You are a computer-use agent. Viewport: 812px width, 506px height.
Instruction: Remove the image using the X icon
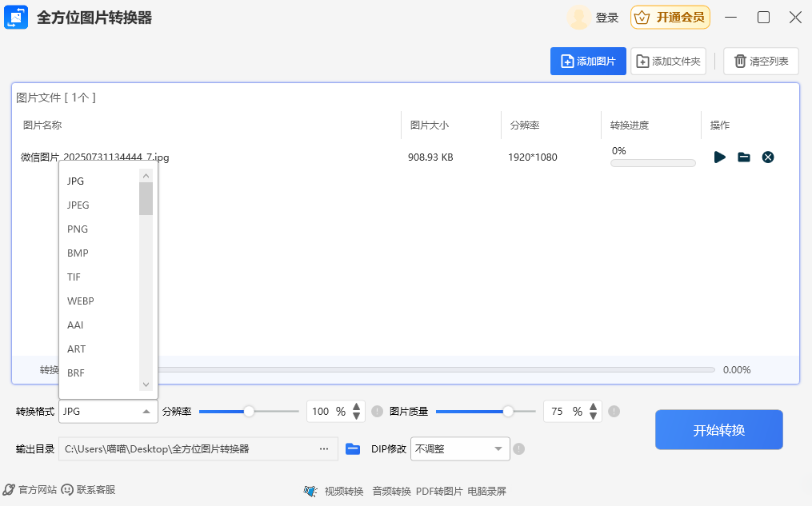768,157
